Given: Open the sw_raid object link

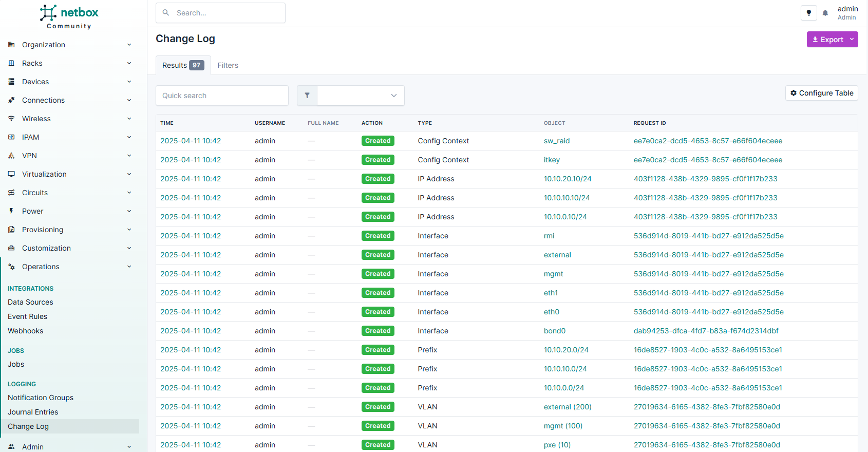Looking at the screenshot, I should coord(557,141).
